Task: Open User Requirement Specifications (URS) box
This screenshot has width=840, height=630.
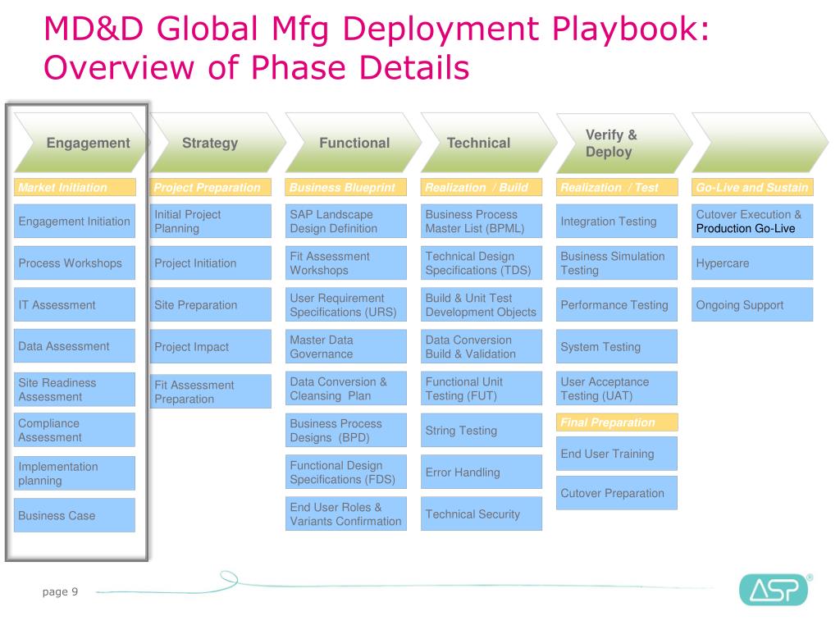Action: 346,304
